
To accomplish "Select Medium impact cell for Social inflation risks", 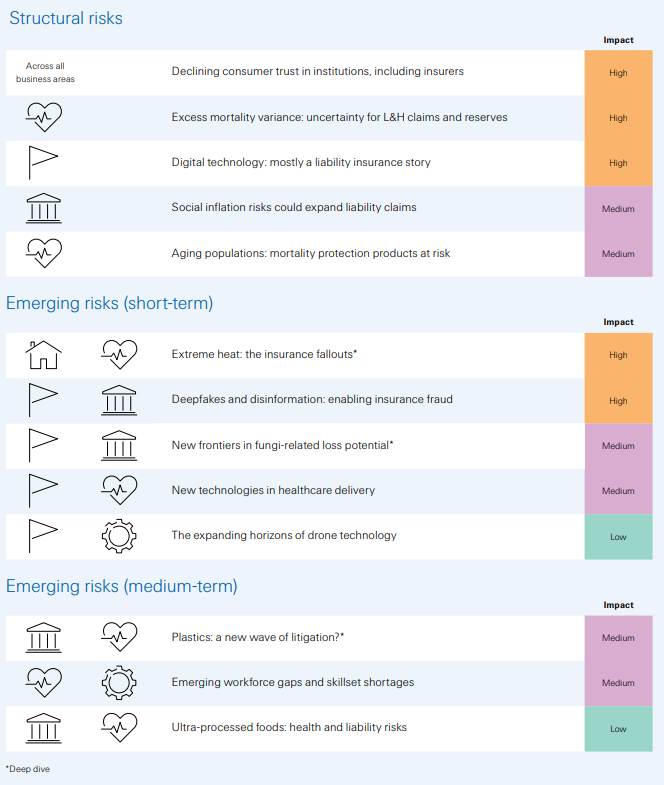I will 618,209.
